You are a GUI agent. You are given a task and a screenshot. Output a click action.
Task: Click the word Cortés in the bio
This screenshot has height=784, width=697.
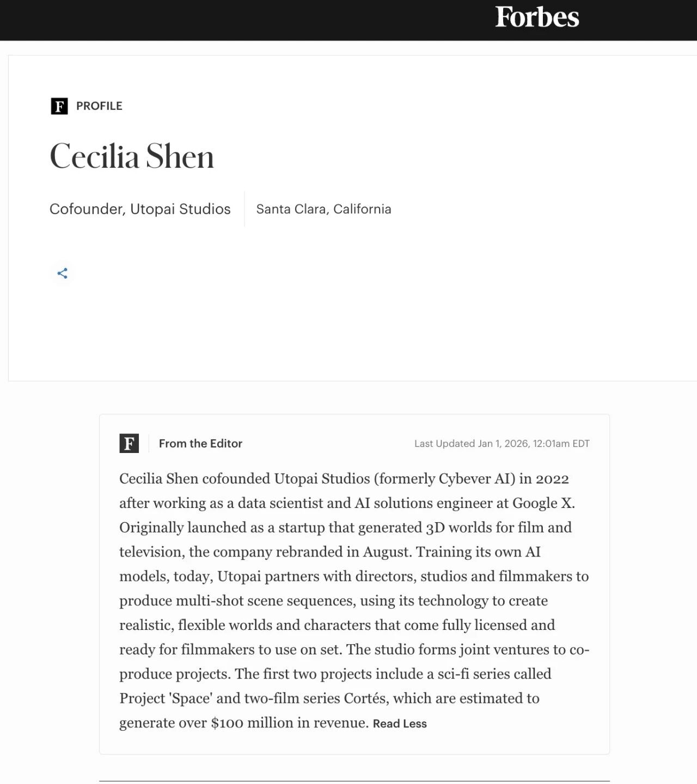click(x=365, y=699)
